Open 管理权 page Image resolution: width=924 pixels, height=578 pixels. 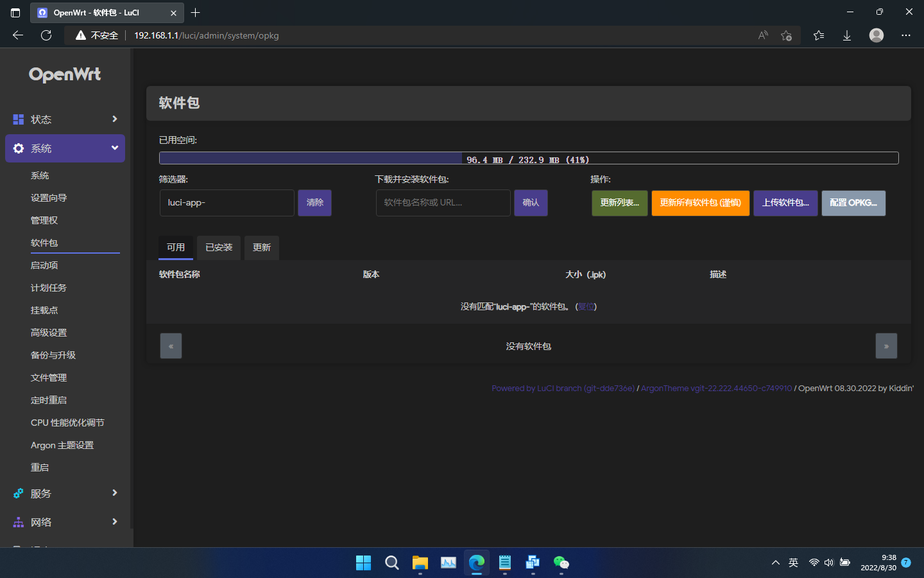[x=44, y=220]
